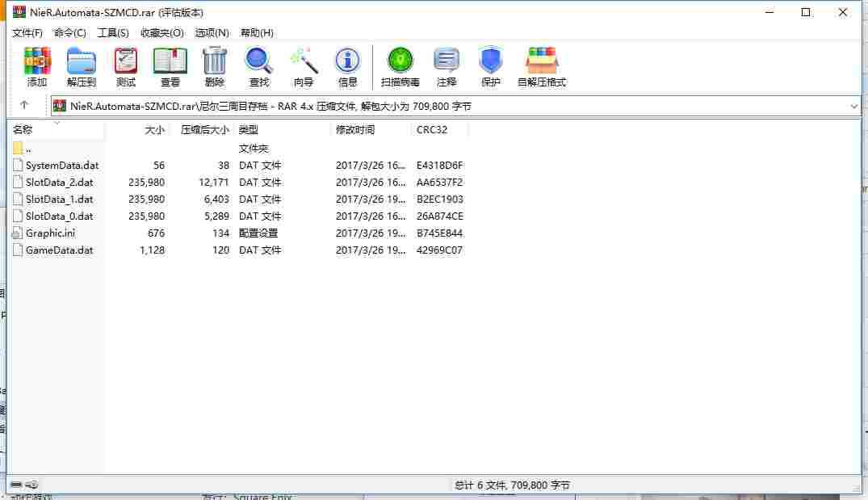Image resolution: width=868 pixels, height=500 pixels.
Task: Open the Options (选项) menu
Action: [212, 32]
